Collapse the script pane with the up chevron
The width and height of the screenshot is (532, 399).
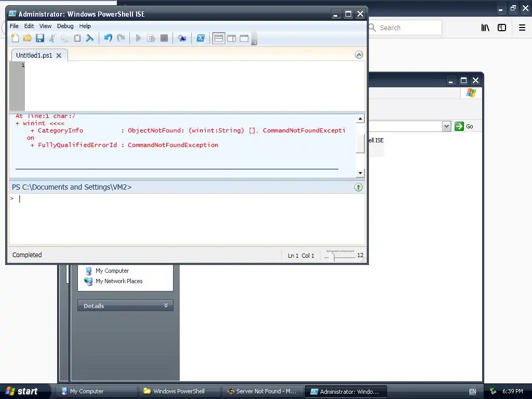(x=358, y=55)
